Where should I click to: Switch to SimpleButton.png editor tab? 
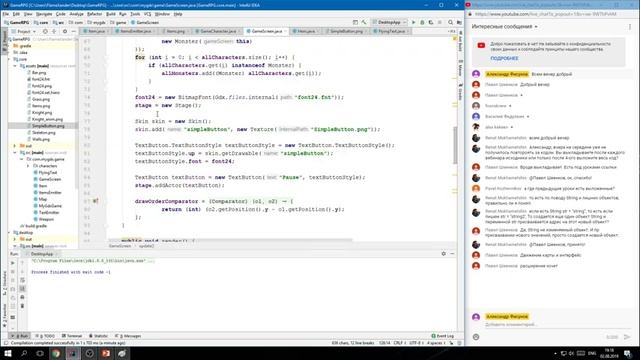346,31
